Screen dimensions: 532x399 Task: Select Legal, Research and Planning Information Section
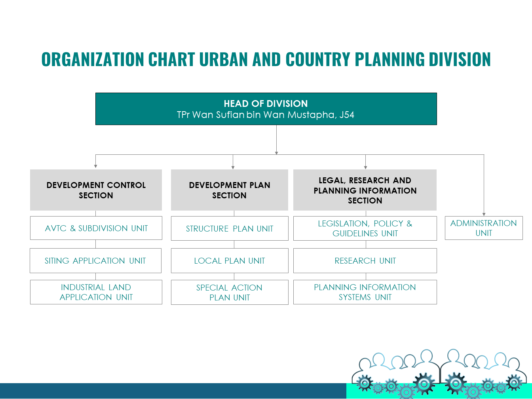pos(365,190)
